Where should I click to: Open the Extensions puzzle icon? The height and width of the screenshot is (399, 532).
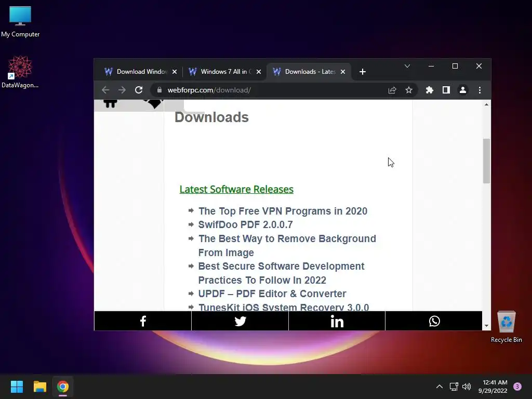[x=430, y=90]
